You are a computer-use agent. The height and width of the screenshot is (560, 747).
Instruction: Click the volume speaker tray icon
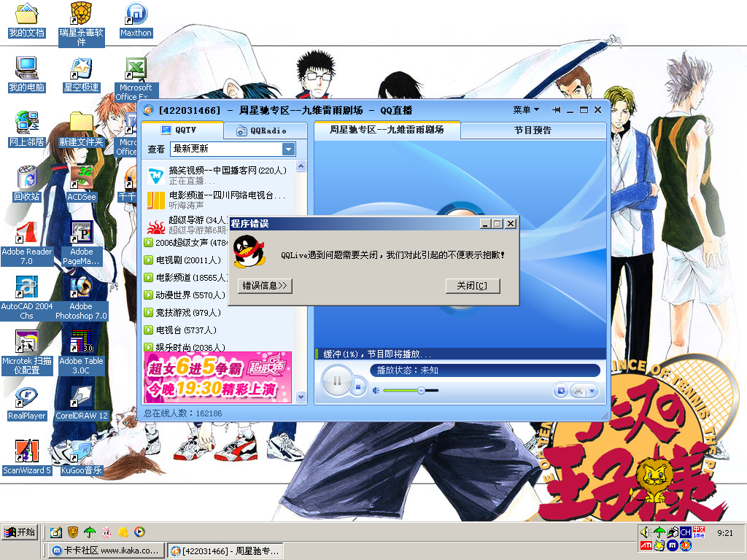pos(646,532)
